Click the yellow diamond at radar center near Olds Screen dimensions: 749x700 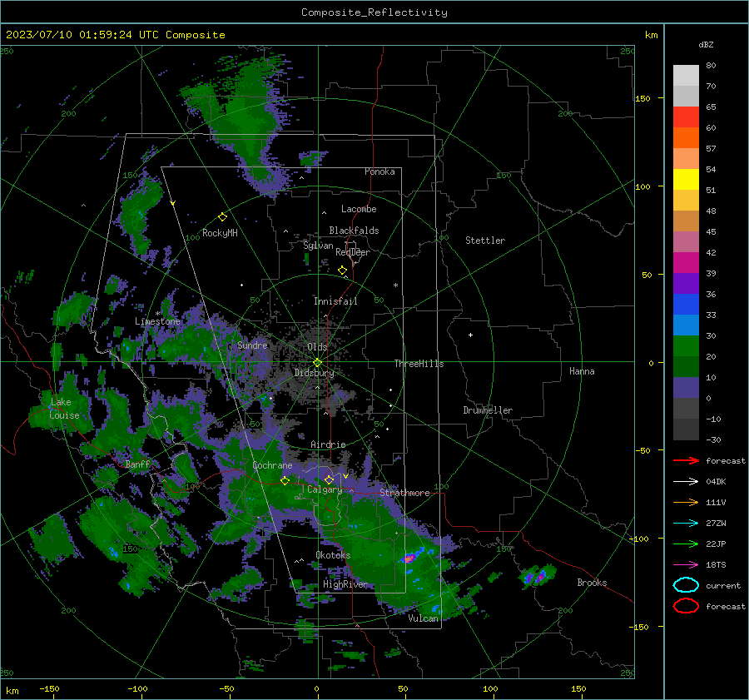pyautogui.click(x=317, y=363)
